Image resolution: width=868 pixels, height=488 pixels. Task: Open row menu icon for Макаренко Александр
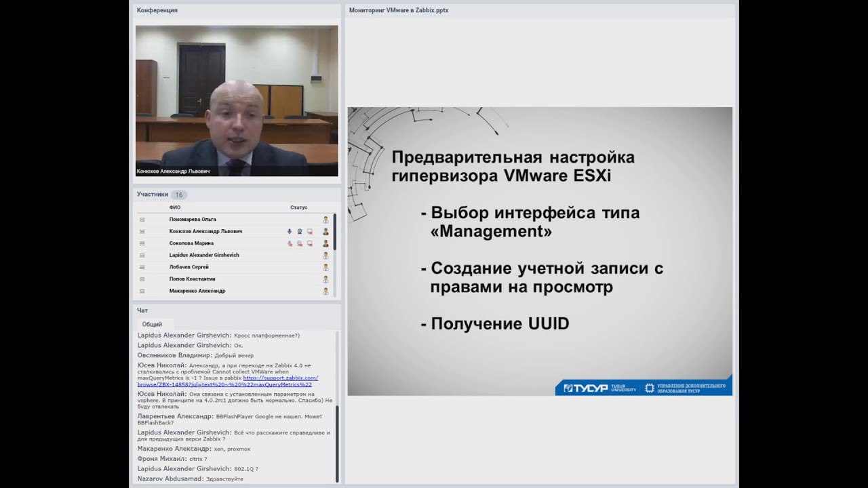(x=142, y=291)
